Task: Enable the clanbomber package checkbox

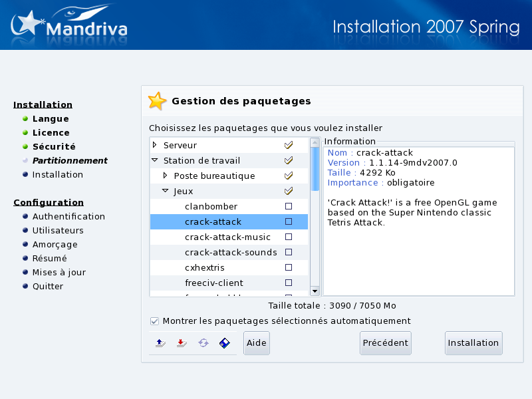Action: pyautogui.click(x=289, y=206)
